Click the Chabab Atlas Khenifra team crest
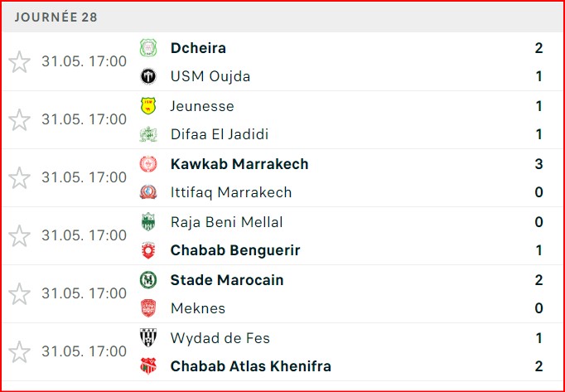This screenshot has height=392, width=565. pos(148,366)
